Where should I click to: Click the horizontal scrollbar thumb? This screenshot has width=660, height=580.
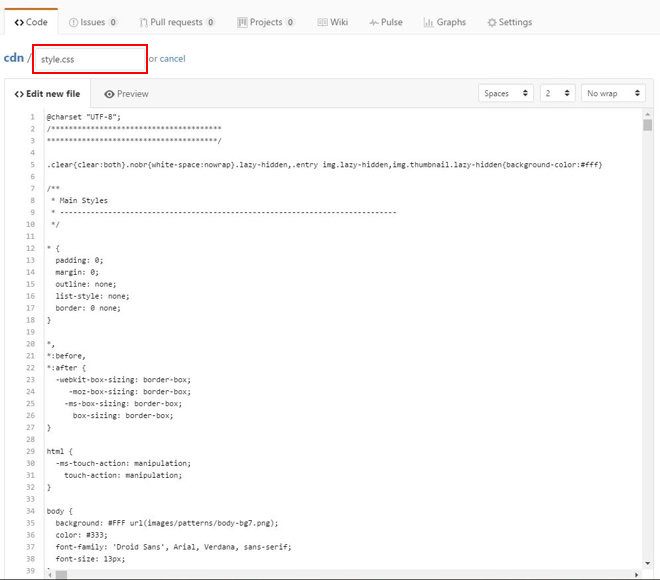coord(61,575)
